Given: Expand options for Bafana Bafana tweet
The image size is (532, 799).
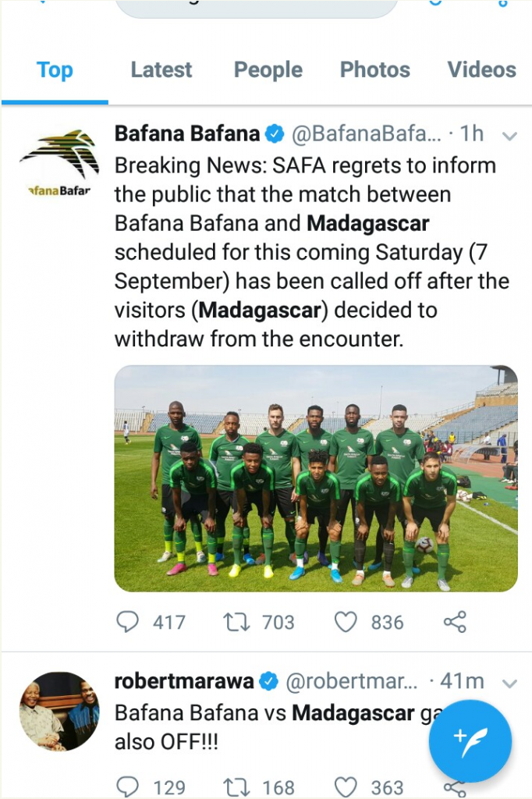Looking at the screenshot, I should coord(509,136).
